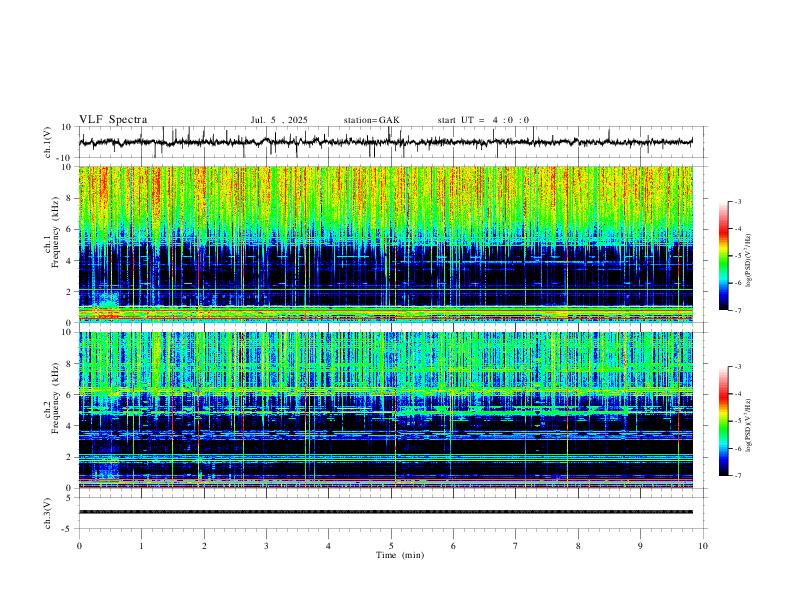The height and width of the screenshot is (612, 792).
Task: Click the '8' tick on the time axis
Action: coord(578,546)
